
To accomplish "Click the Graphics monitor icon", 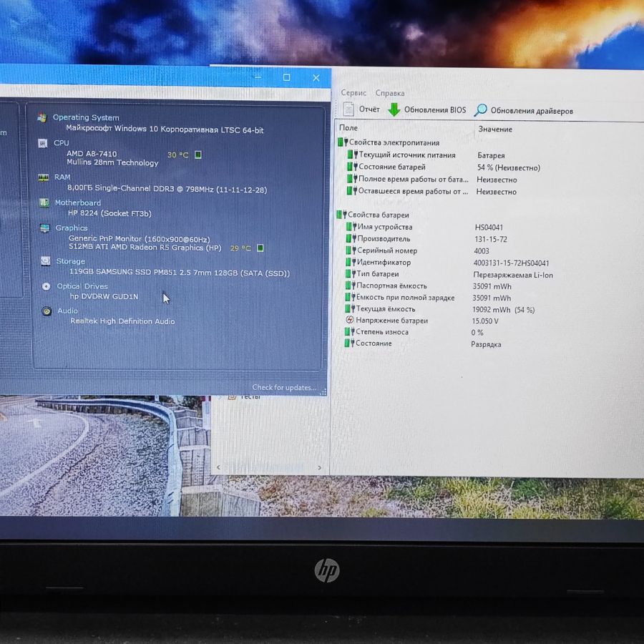I will (45, 228).
